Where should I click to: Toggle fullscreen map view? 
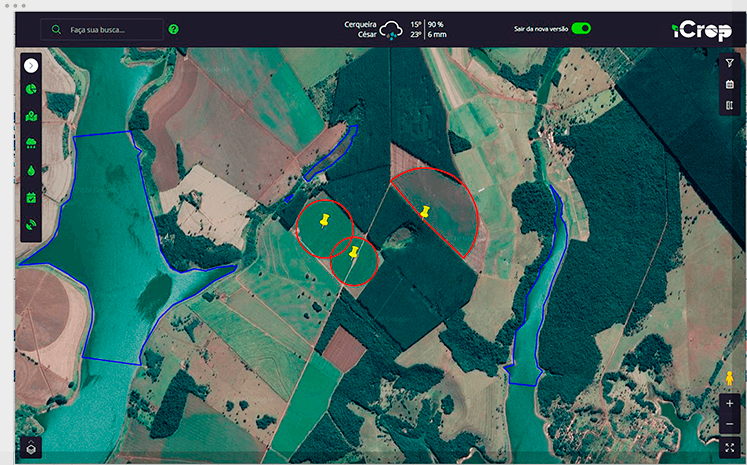[729, 449]
